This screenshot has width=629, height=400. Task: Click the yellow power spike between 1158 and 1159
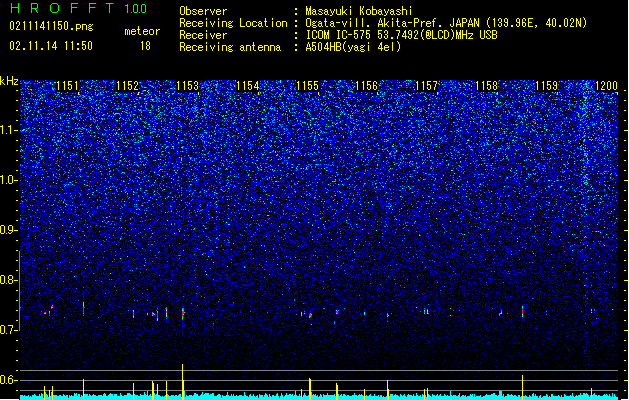(522, 387)
